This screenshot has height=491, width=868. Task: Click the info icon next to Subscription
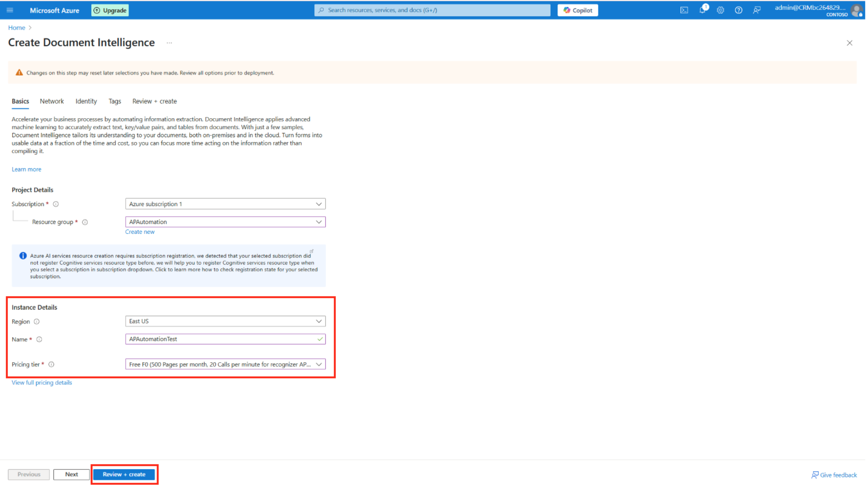tap(56, 204)
